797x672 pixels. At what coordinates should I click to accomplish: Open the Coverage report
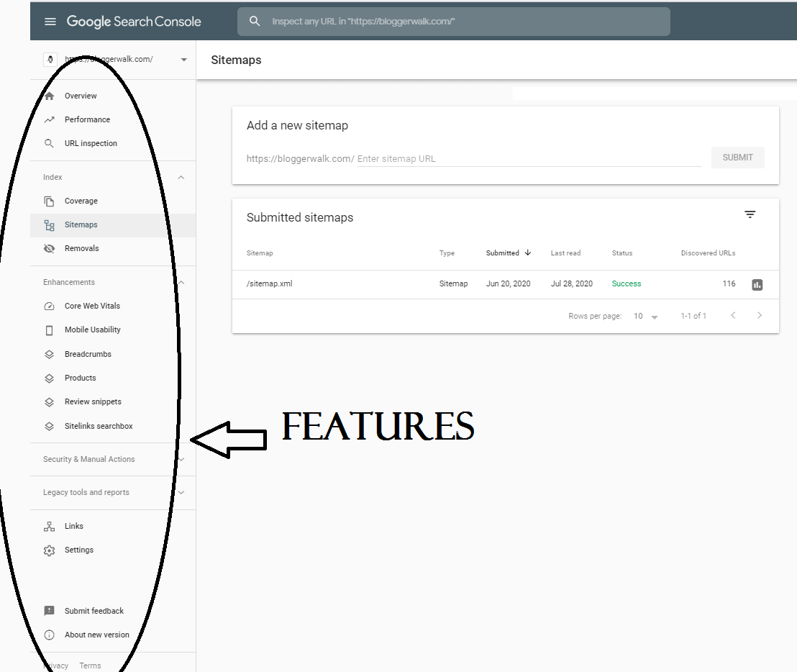point(81,201)
